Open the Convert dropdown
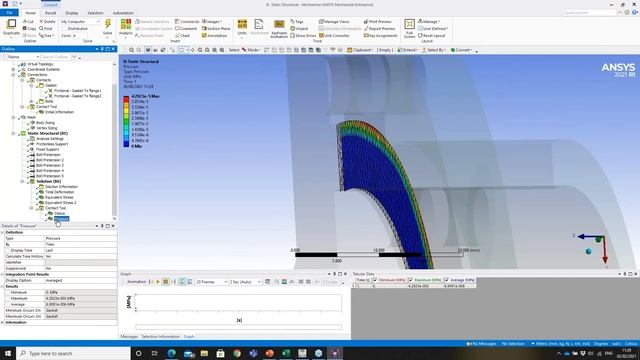 [462, 50]
